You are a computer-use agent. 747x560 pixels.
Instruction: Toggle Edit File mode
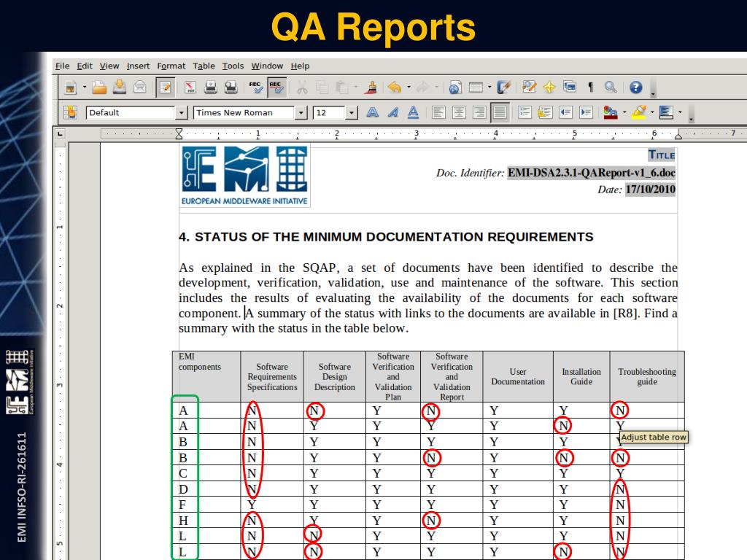[x=166, y=87]
